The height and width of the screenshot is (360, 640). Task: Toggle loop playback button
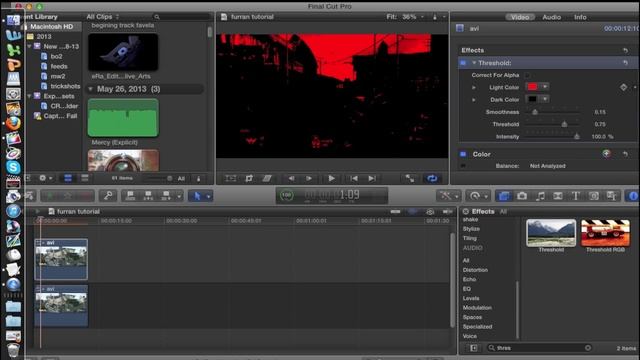pos(432,178)
